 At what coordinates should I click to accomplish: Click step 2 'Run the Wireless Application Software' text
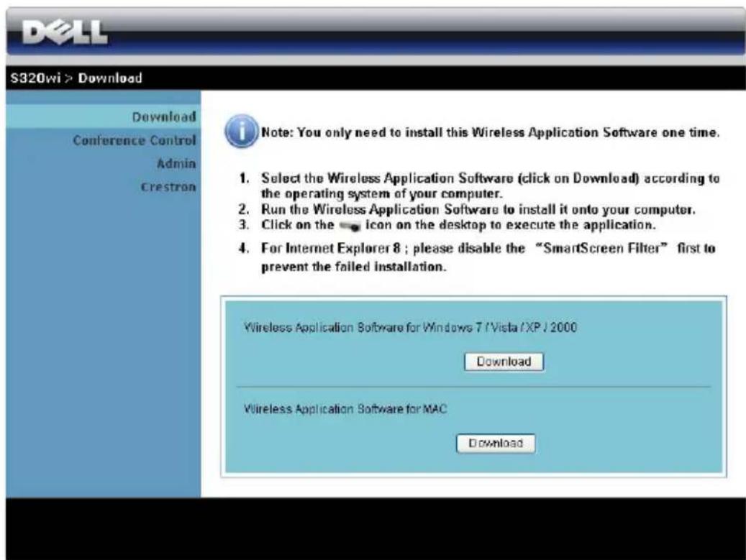(478, 209)
